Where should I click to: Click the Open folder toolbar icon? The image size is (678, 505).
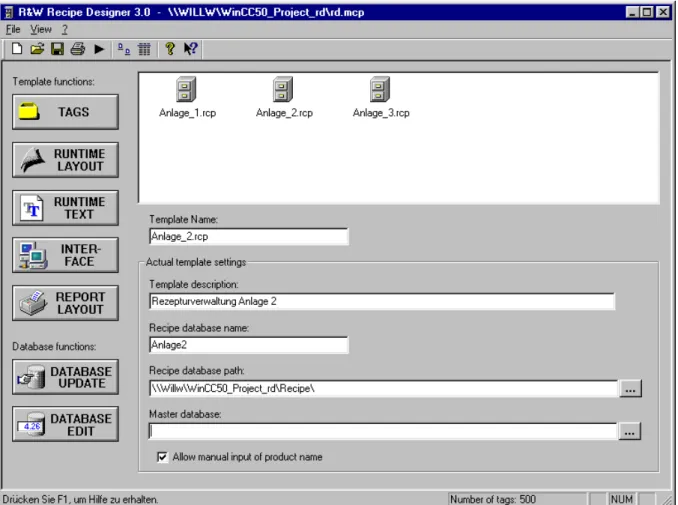click(x=37, y=49)
